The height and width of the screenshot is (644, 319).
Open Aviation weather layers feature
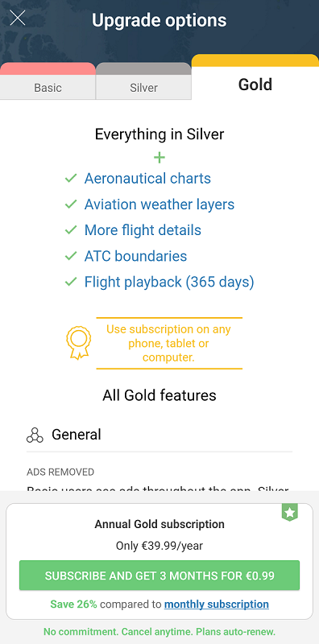[159, 204]
